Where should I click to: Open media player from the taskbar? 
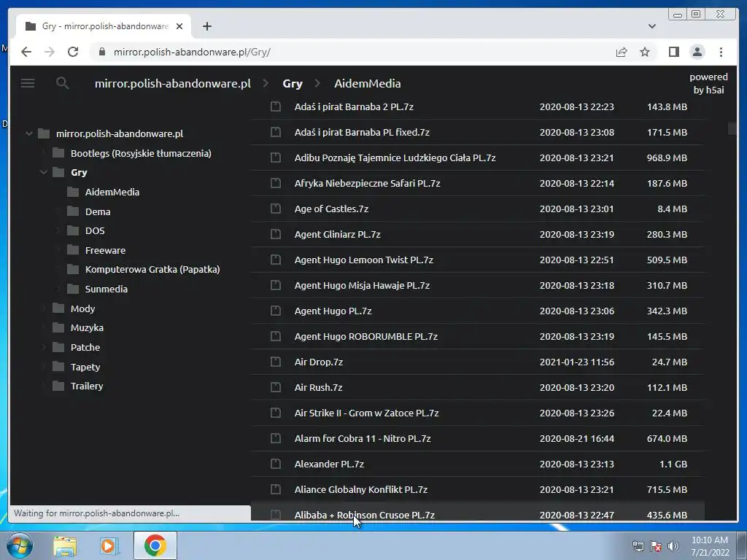pyautogui.click(x=109, y=545)
